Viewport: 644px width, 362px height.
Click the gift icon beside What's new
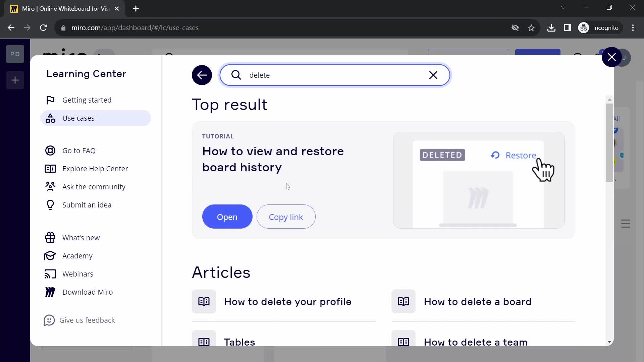click(50, 238)
